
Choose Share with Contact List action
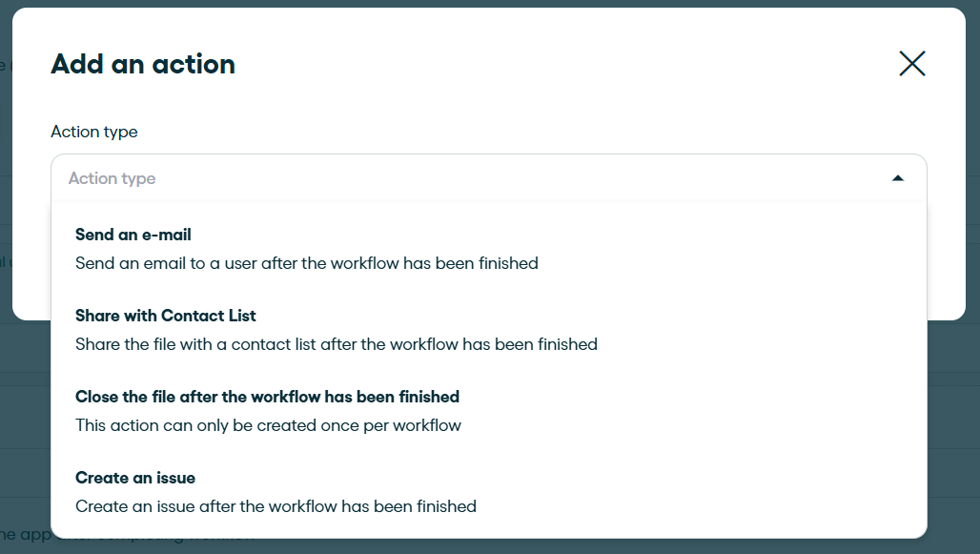coord(489,330)
